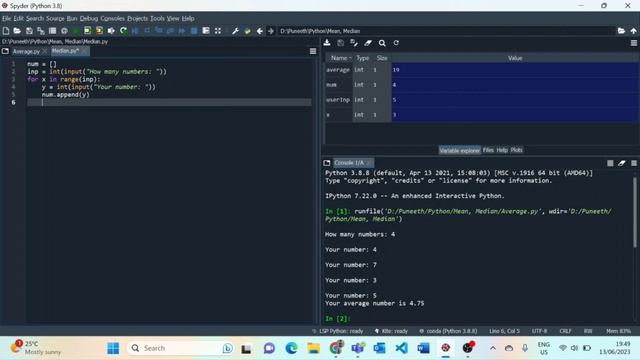Run selection or current line
640x360 pixels.
coord(111,31)
